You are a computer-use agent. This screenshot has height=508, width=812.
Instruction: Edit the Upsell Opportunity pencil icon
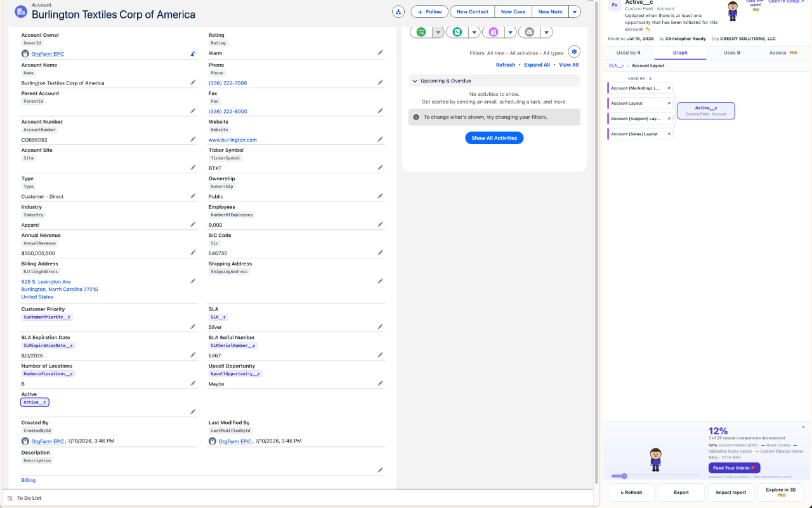click(x=381, y=383)
